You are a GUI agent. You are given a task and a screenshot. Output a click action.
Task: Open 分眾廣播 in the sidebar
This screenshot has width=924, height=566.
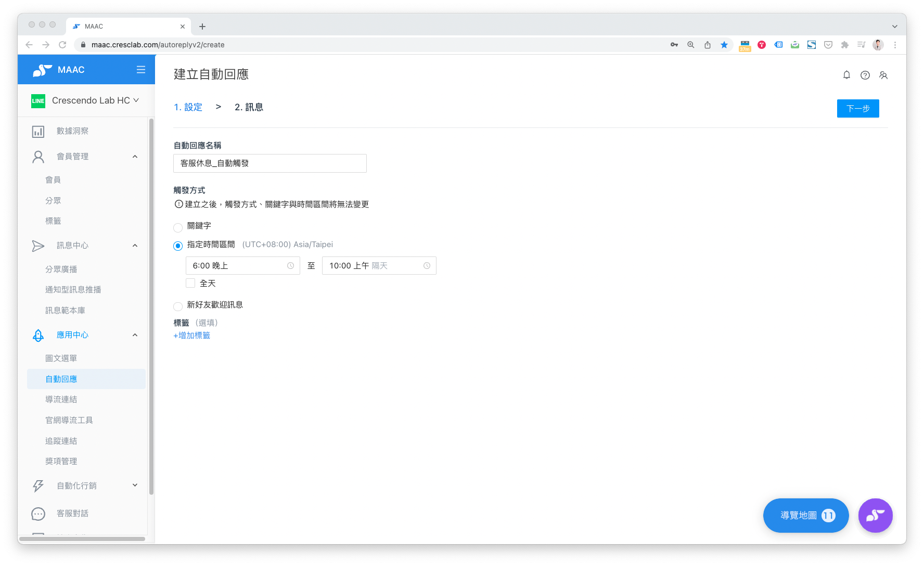(61, 269)
